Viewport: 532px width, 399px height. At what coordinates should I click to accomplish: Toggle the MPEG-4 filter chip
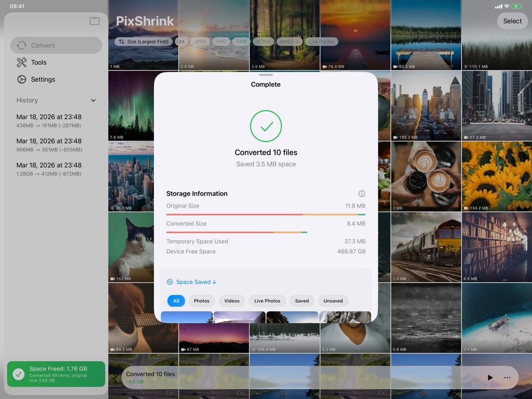pos(289,42)
